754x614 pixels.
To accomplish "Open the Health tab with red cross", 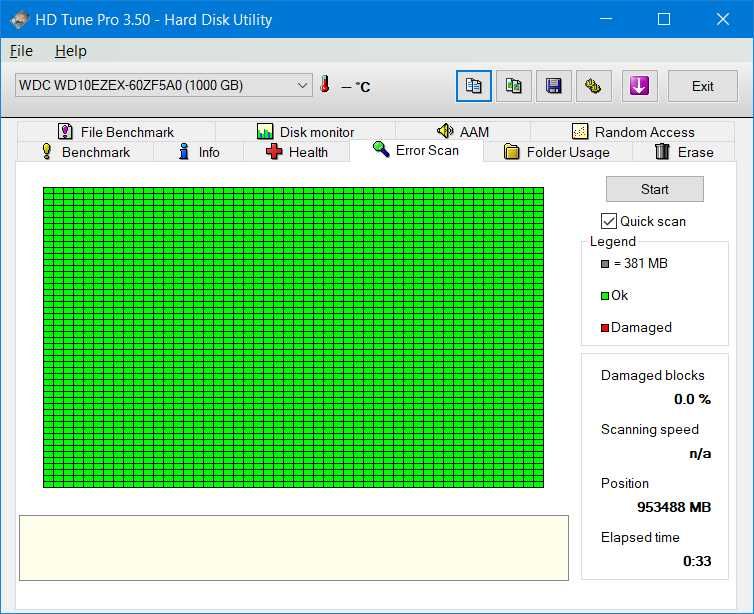I will pos(297,152).
